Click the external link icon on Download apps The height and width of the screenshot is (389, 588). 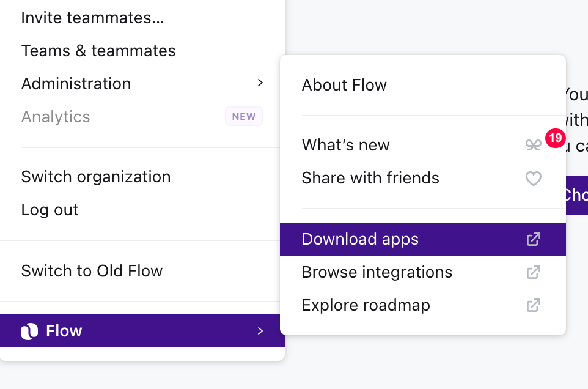[534, 239]
